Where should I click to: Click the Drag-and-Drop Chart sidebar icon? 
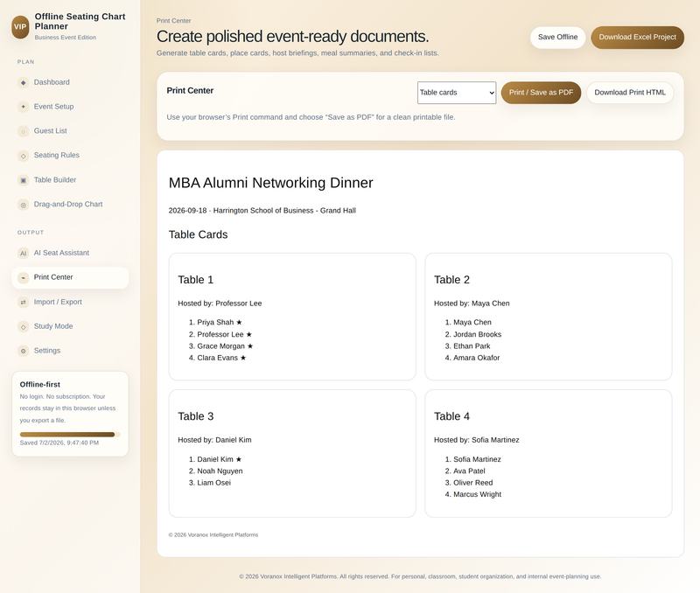click(x=24, y=205)
